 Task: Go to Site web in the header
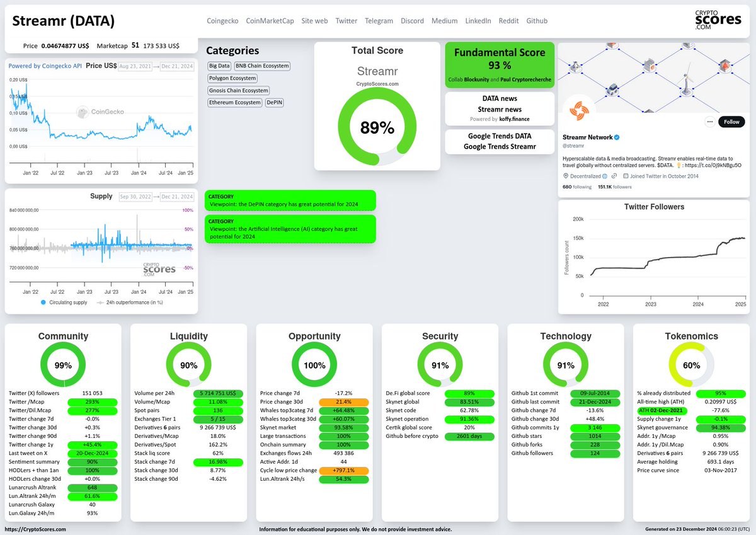314,21
